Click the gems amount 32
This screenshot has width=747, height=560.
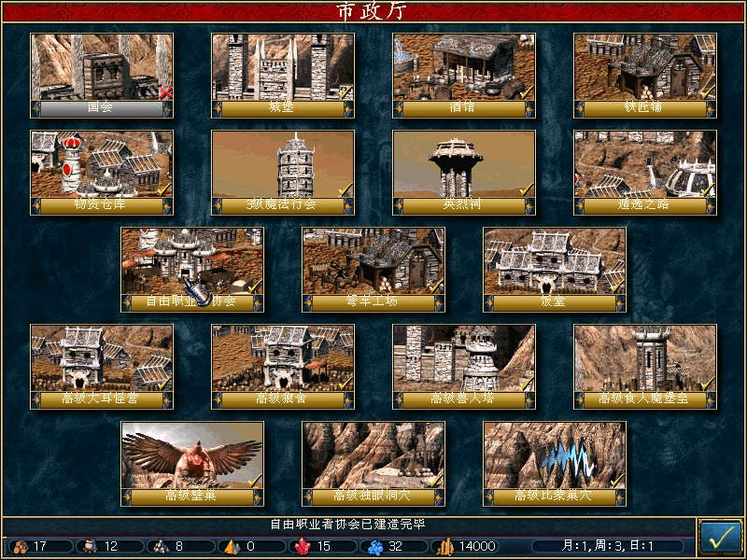[395, 546]
